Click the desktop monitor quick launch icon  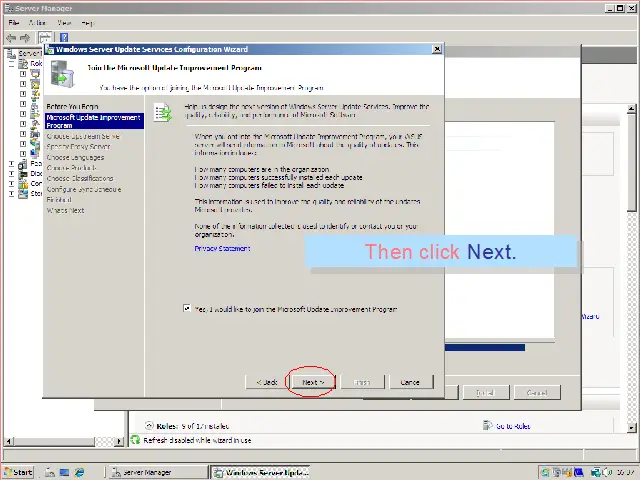64,472
